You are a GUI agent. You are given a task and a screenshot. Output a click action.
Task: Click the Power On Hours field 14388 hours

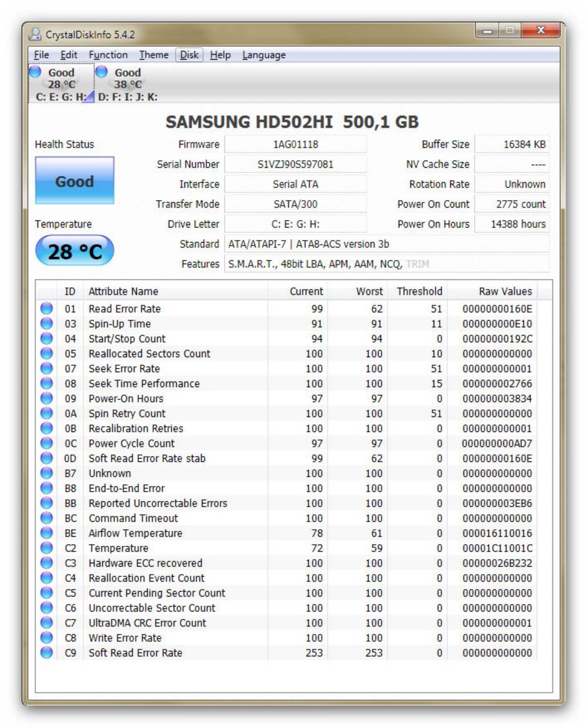pyautogui.click(x=513, y=224)
